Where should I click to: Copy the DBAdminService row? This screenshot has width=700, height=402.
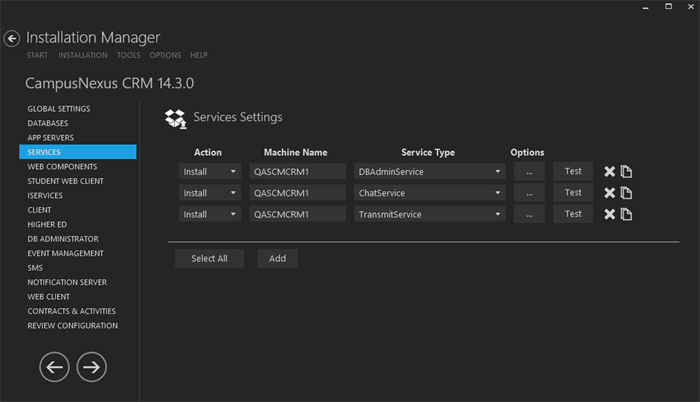tap(626, 172)
